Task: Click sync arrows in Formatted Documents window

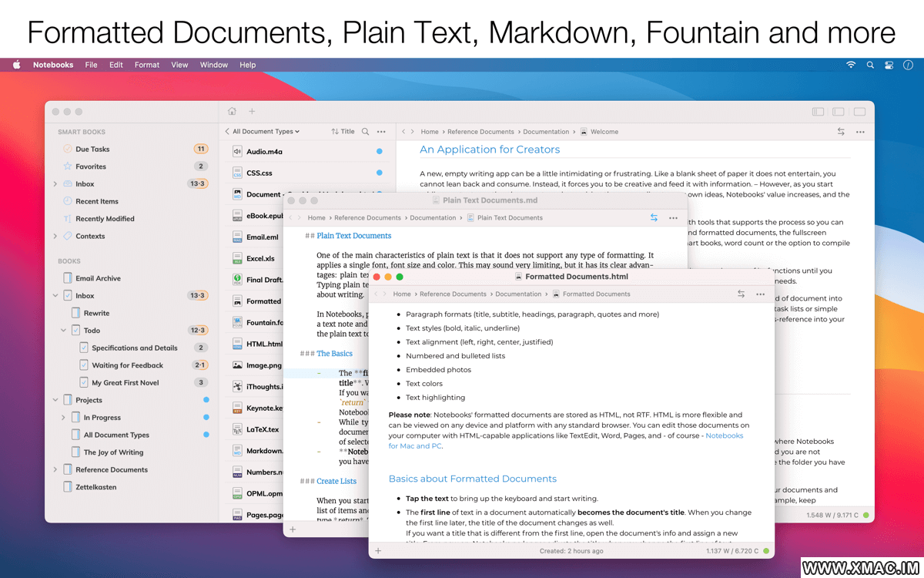Action: tap(741, 294)
